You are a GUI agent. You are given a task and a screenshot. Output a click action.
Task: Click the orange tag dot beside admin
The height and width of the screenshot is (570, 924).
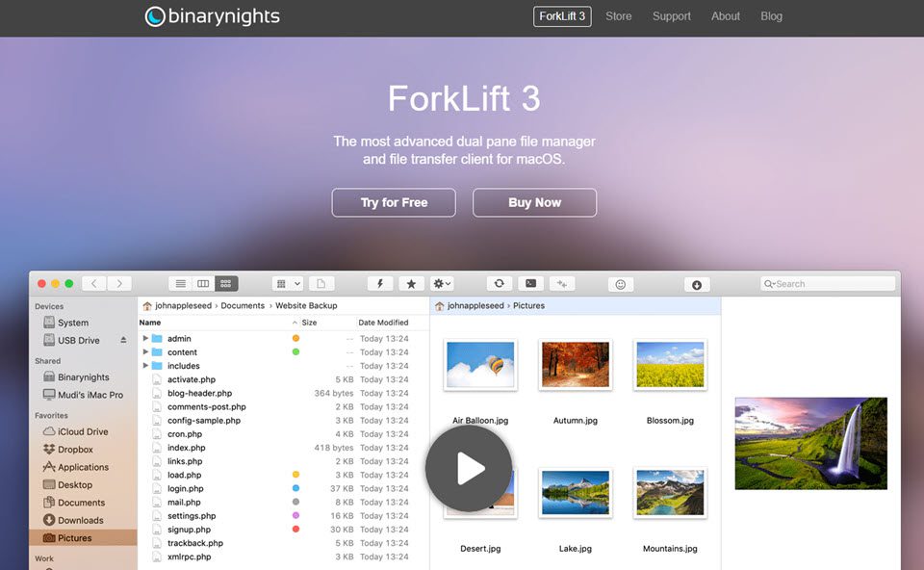click(x=294, y=339)
